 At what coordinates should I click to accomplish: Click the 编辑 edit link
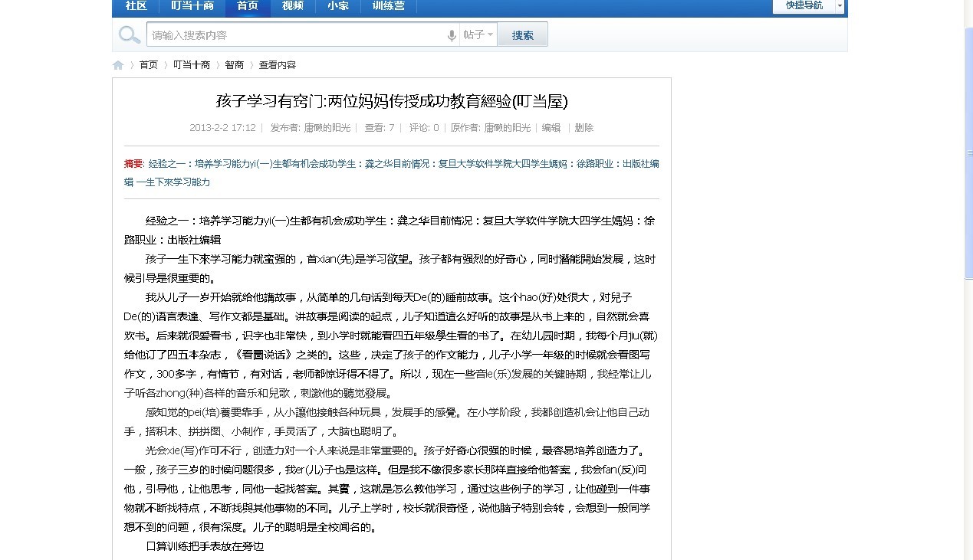pyautogui.click(x=551, y=128)
